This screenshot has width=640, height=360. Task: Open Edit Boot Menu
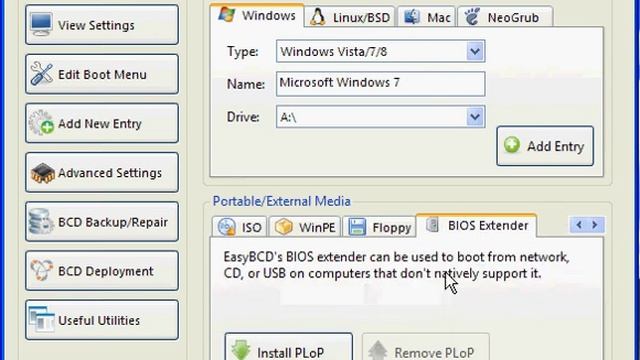point(102,74)
